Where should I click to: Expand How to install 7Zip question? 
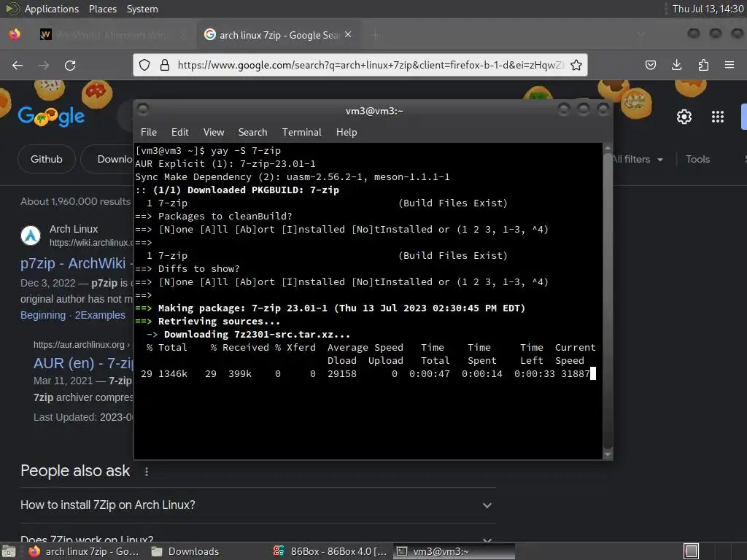point(256,505)
